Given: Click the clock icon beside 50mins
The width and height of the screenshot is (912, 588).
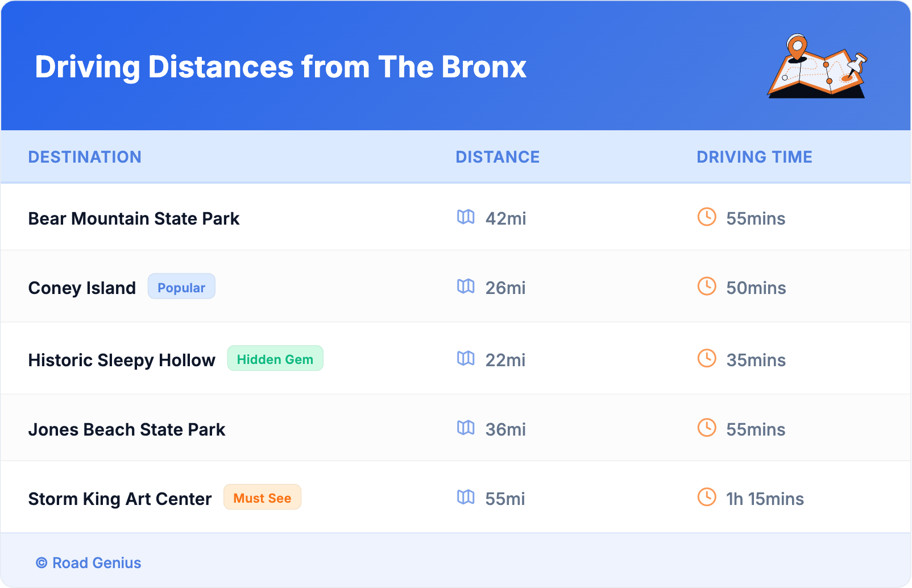Looking at the screenshot, I should point(707,286).
